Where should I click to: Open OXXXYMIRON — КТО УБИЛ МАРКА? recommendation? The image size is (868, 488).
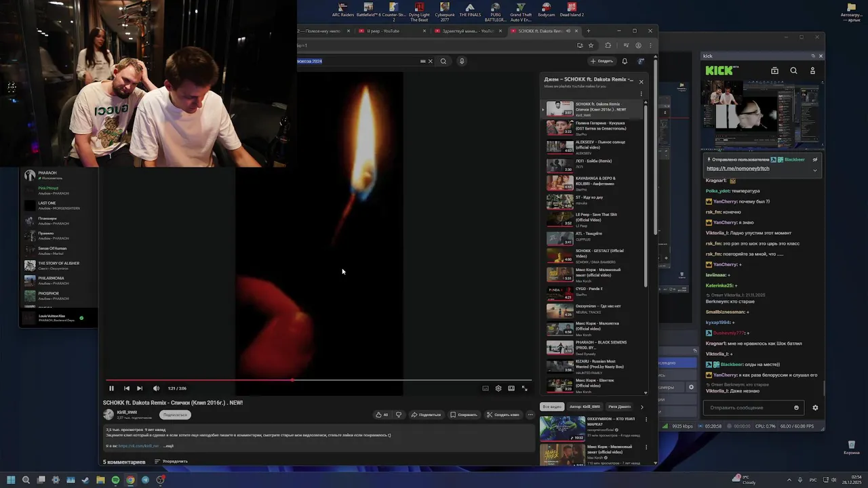591,428
